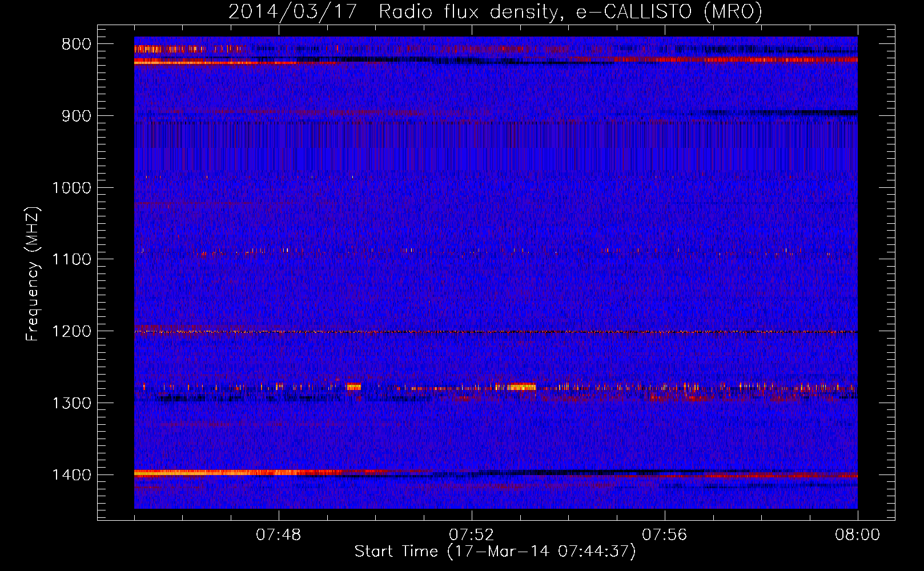Screen dimensions: 924x571
Task: Click the bright yellow burst near 1280 MHz at 07:53
Action: [521, 387]
